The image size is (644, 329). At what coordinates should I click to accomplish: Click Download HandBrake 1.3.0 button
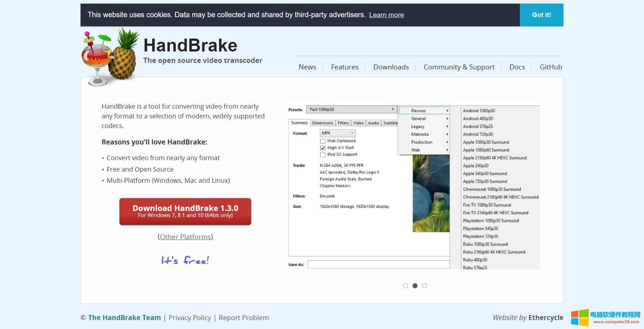[x=185, y=212]
